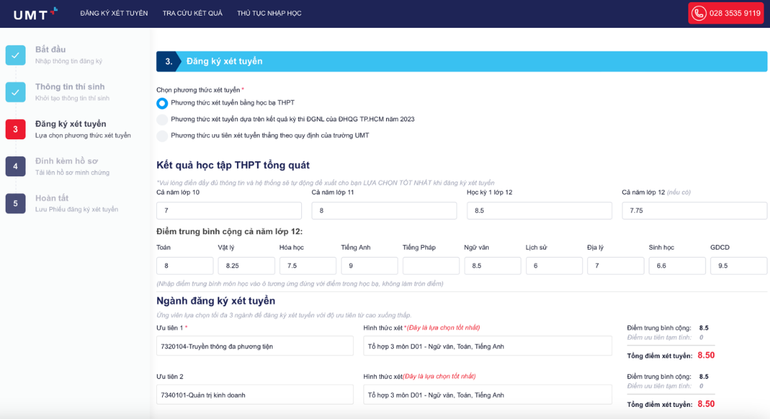Click the red step 3 icon
The image size is (770, 419).
(x=15, y=129)
